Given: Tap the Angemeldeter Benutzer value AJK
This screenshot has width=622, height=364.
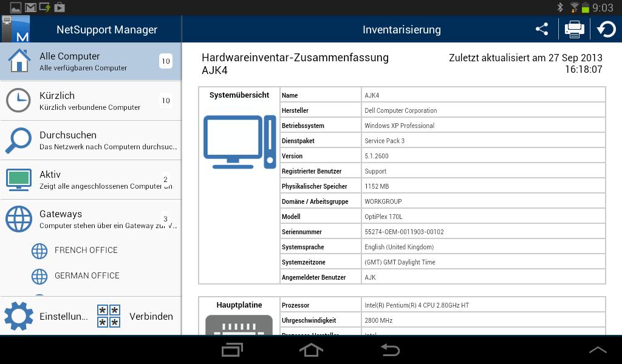Looking at the screenshot, I should tap(370, 277).
